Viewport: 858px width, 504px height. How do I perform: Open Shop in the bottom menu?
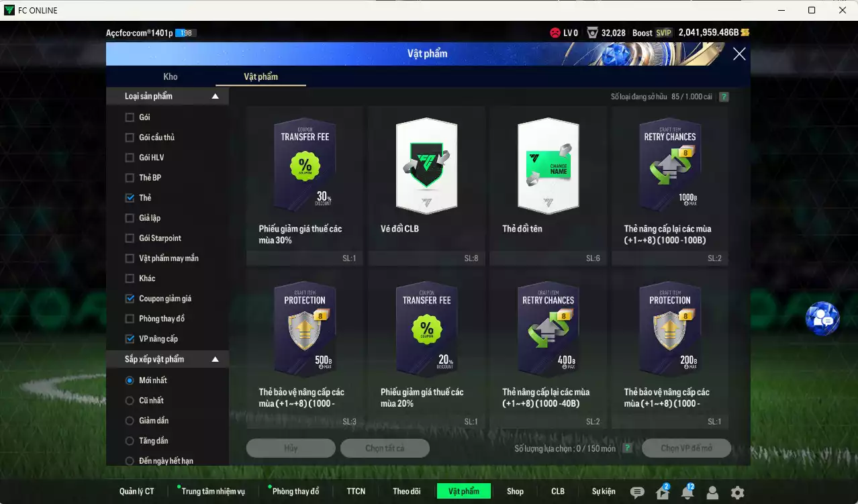tap(515, 491)
